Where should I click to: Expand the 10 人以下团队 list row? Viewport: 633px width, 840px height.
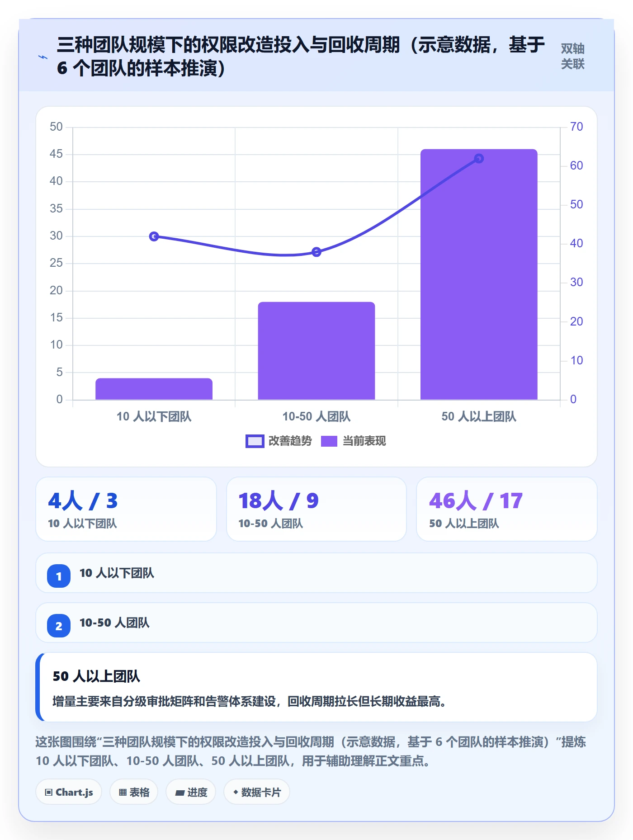[x=316, y=573]
